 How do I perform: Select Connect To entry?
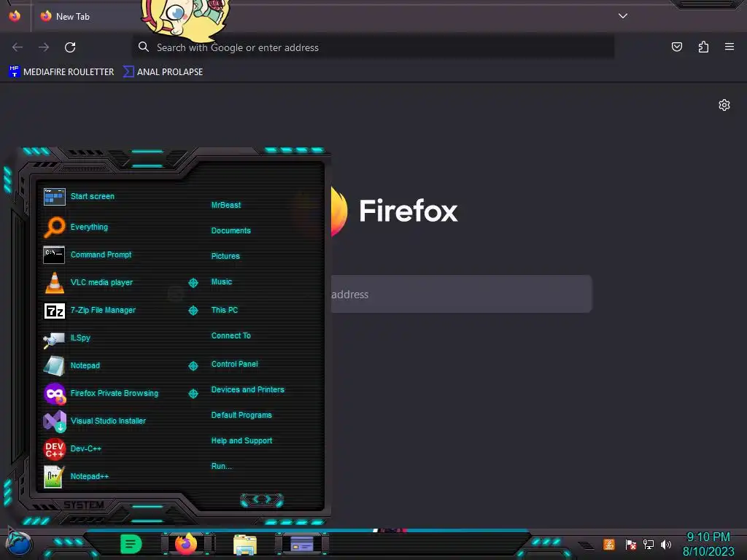231,335
